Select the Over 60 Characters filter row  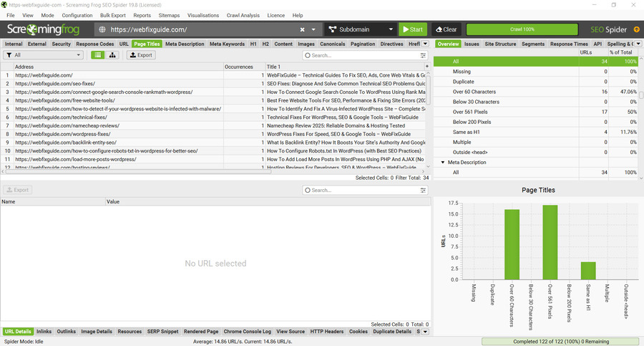536,92
